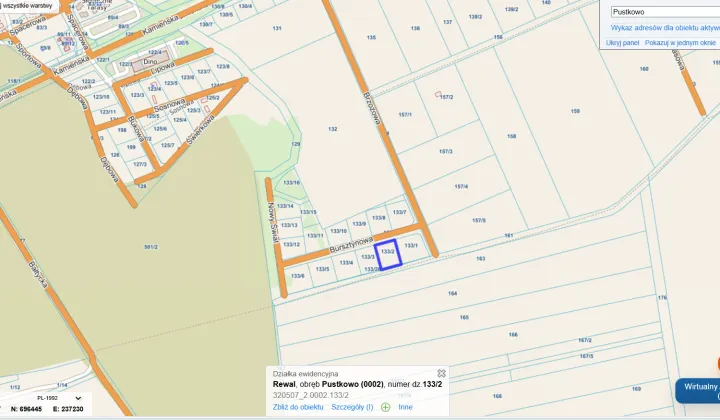
Task: Click the Bukowa street label
Action: click(x=137, y=128)
